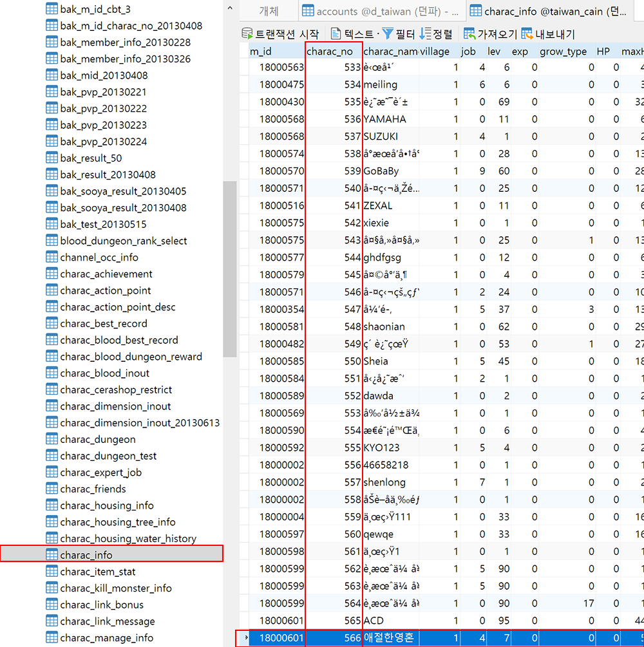Click the table icon beside charac_achievement

(x=52, y=274)
